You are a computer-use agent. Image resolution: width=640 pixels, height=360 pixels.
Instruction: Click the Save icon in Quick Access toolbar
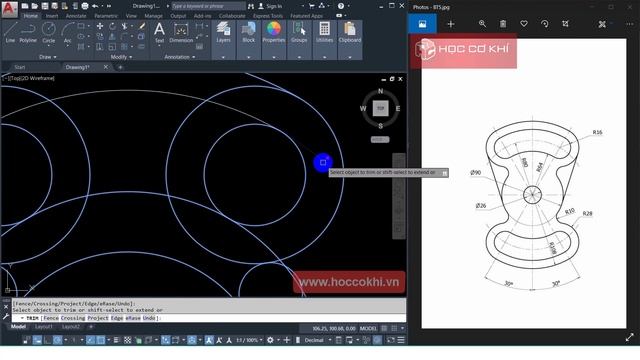click(x=45, y=6)
